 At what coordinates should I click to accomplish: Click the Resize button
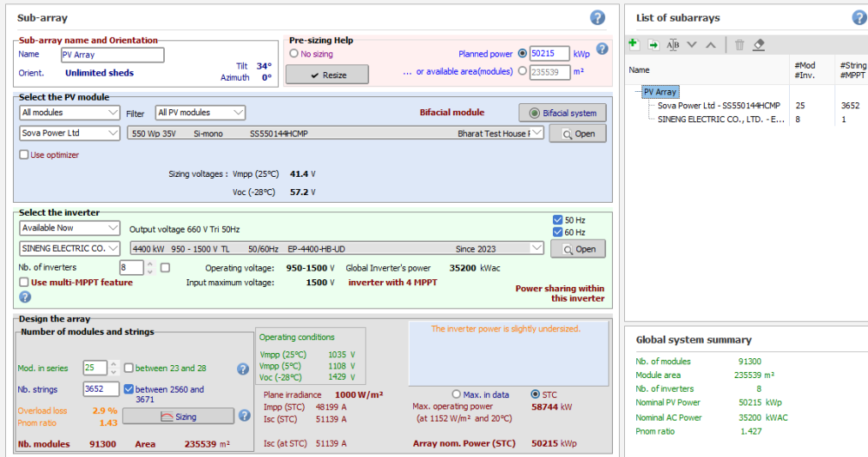point(326,75)
